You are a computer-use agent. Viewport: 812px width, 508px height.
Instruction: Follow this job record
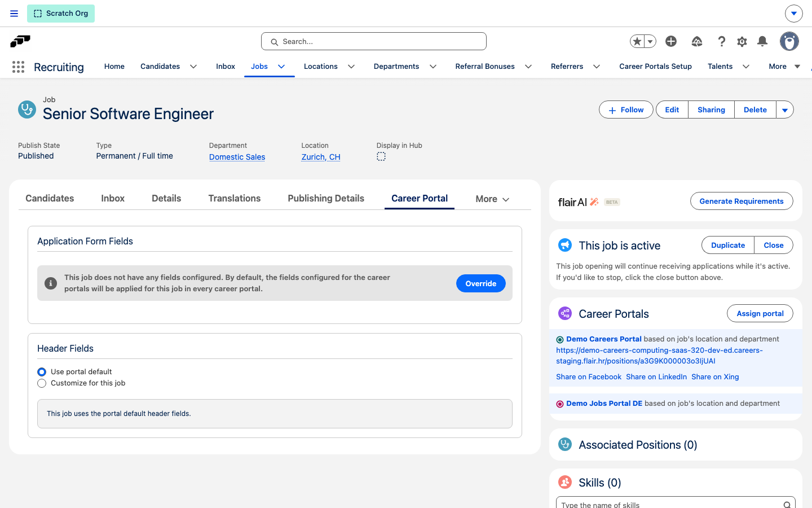coord(626,110)
